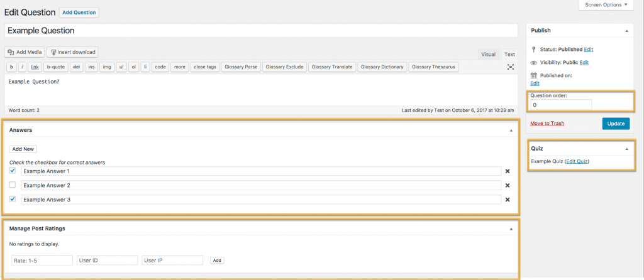The width and height of the screenshot is (644, 280).
Task: Switch to the Visual editor tab
Action: pos(488,55)
